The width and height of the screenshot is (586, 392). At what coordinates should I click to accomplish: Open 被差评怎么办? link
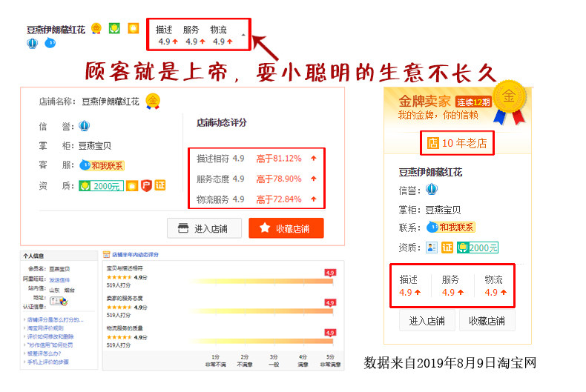(44, 353)
